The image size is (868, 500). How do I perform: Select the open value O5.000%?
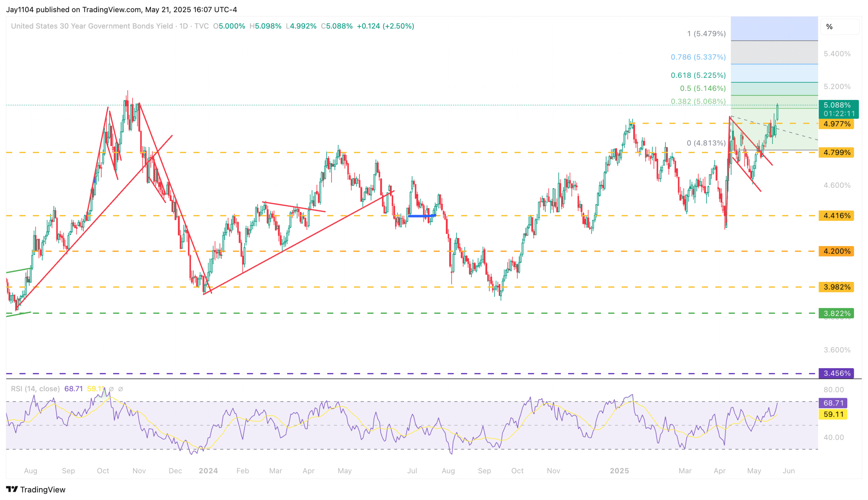pos(229,26)
